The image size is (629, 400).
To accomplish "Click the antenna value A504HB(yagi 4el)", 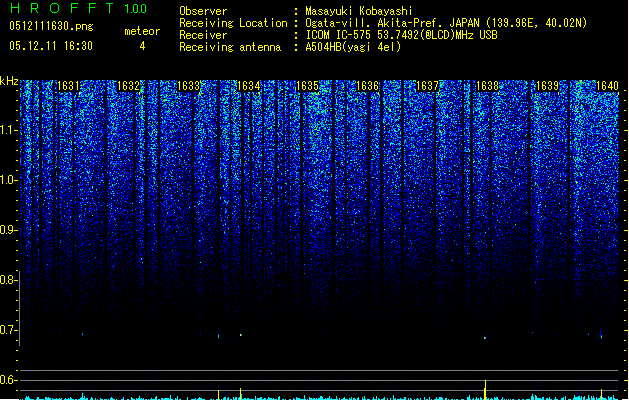I will coord(353,47).
